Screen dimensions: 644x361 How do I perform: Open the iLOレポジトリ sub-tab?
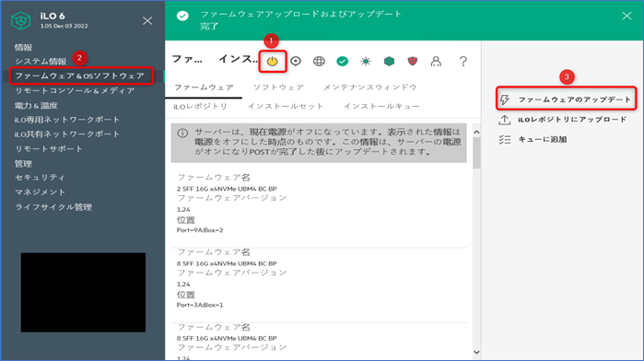coord(201,107)
